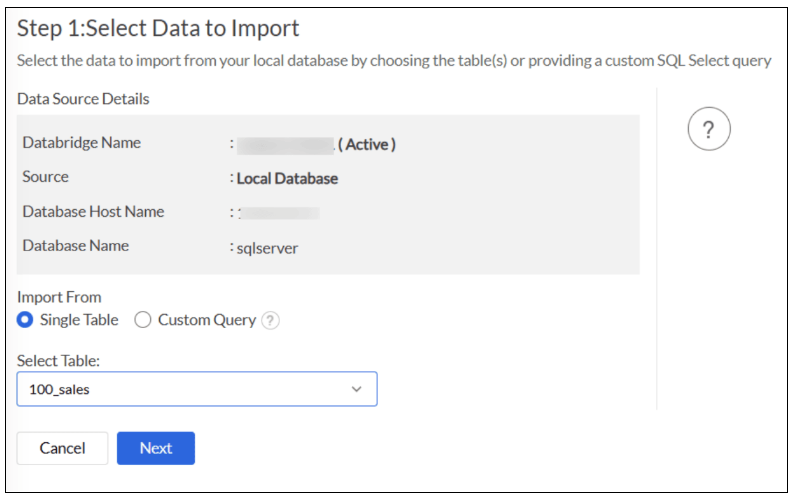
Task: Open the Custom Query help tooltip icon
Action: (270, 321)
